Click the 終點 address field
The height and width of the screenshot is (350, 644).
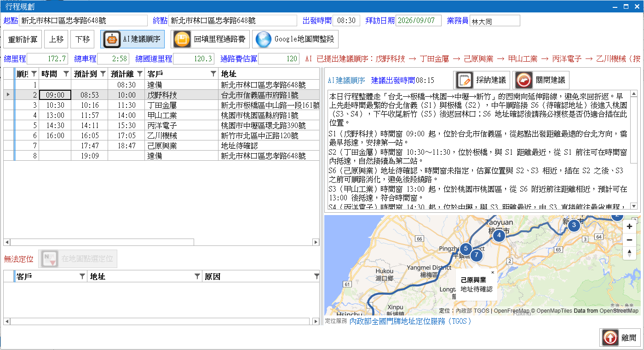[x=233, y=20]
